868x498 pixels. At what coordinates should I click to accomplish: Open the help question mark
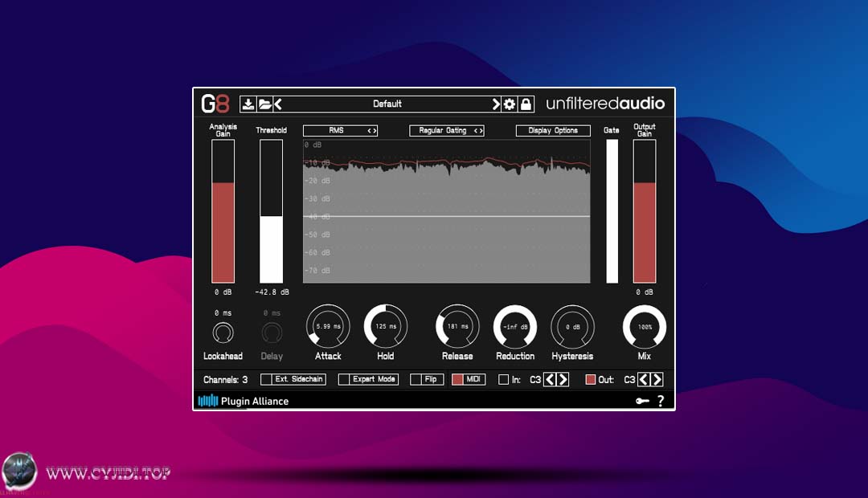661,401
